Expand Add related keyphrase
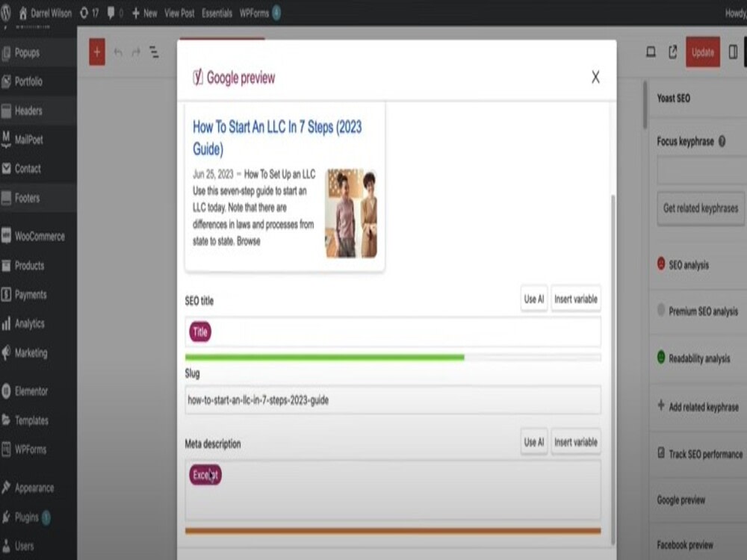747x560 pixels. pyautogui.click(x=699, y=407)
